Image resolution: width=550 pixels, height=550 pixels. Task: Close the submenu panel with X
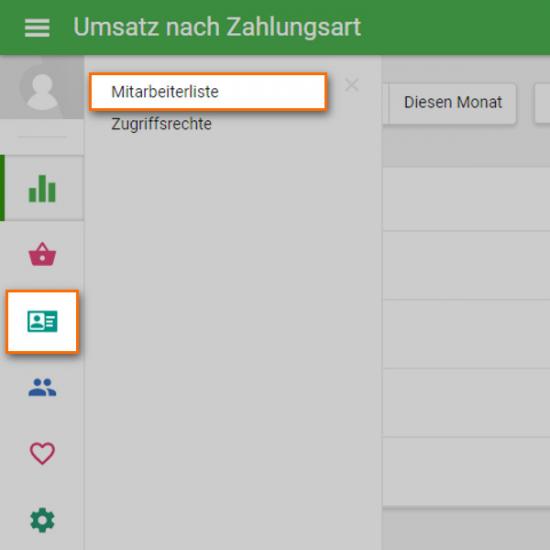[351, 85]
